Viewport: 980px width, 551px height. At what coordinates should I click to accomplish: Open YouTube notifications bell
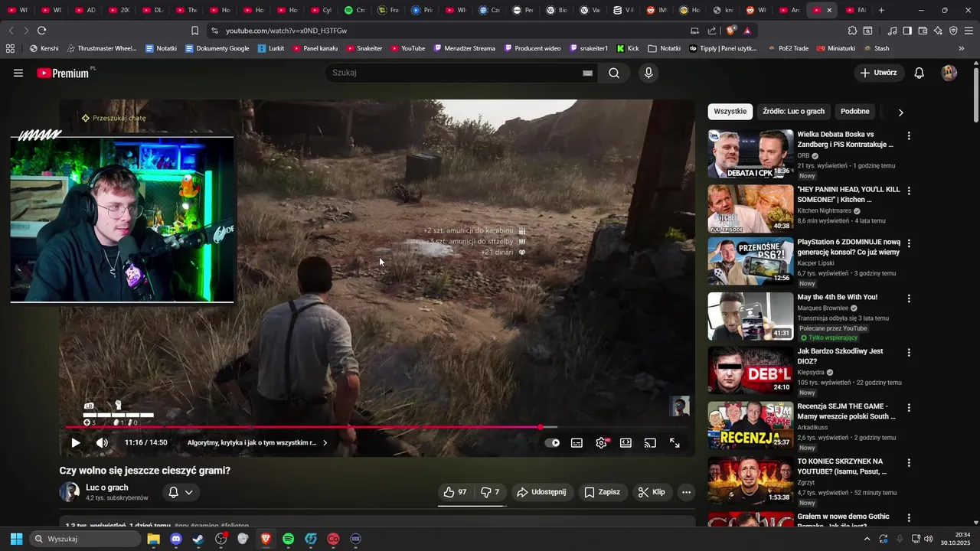pos(919,73)
